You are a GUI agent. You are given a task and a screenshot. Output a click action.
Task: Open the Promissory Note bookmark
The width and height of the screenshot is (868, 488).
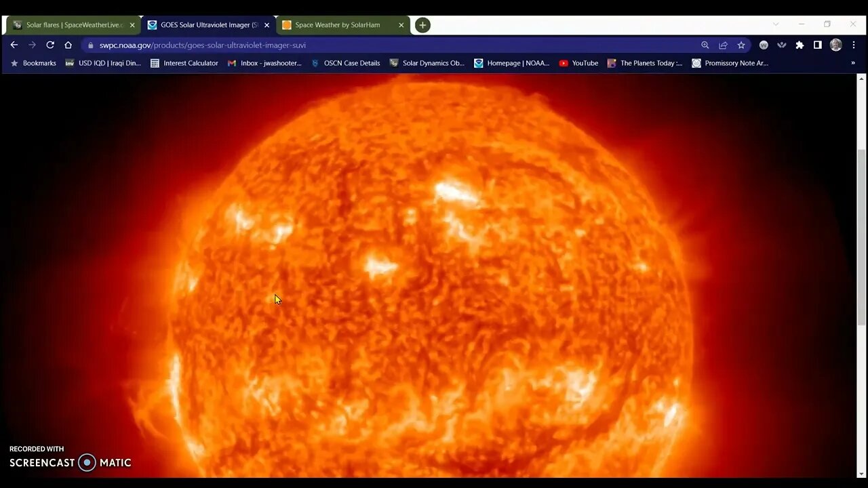point(730,63)
